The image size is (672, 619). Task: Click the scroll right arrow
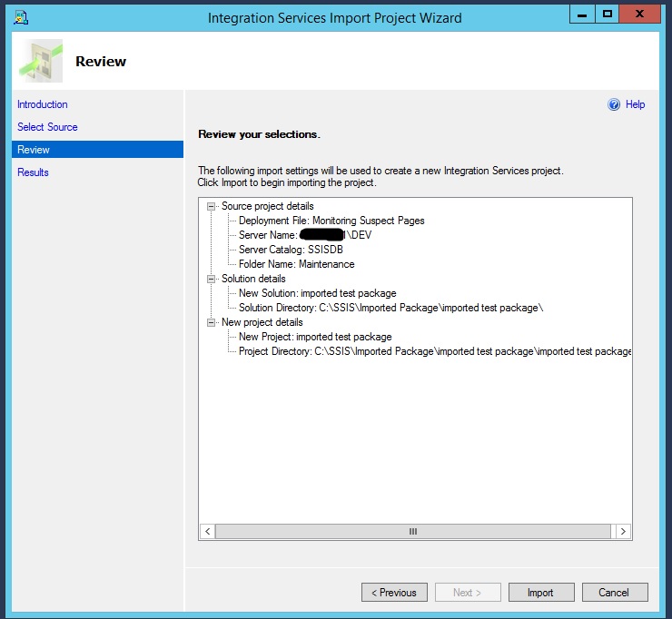tap(623, 532)
